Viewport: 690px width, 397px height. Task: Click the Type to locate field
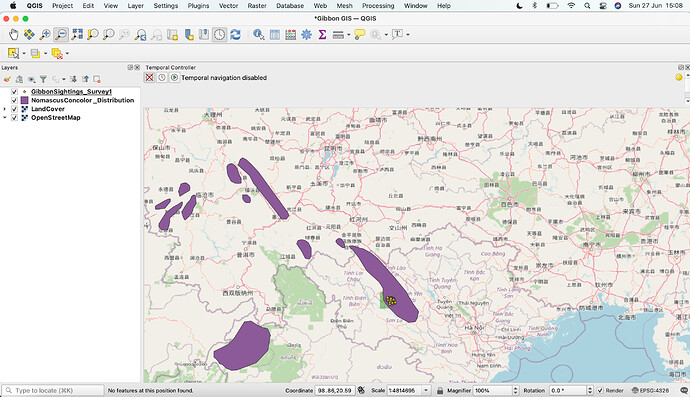tap(53, 390)
